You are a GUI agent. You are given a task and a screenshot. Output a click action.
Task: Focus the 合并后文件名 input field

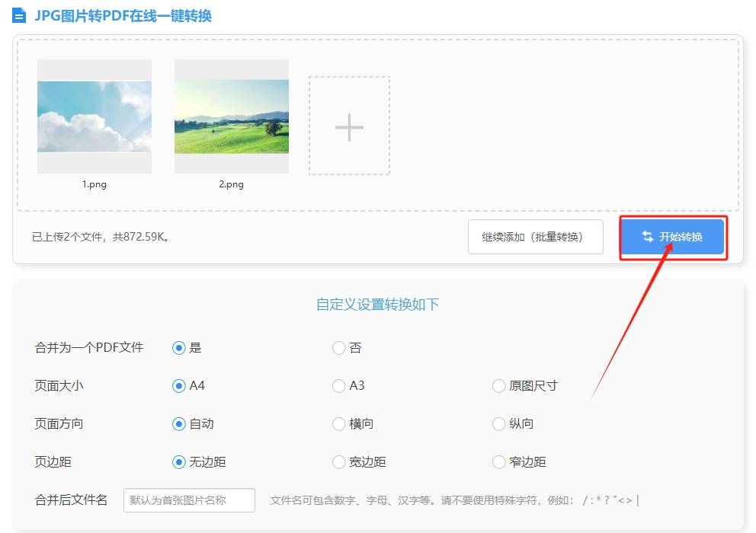coord(189,500)
